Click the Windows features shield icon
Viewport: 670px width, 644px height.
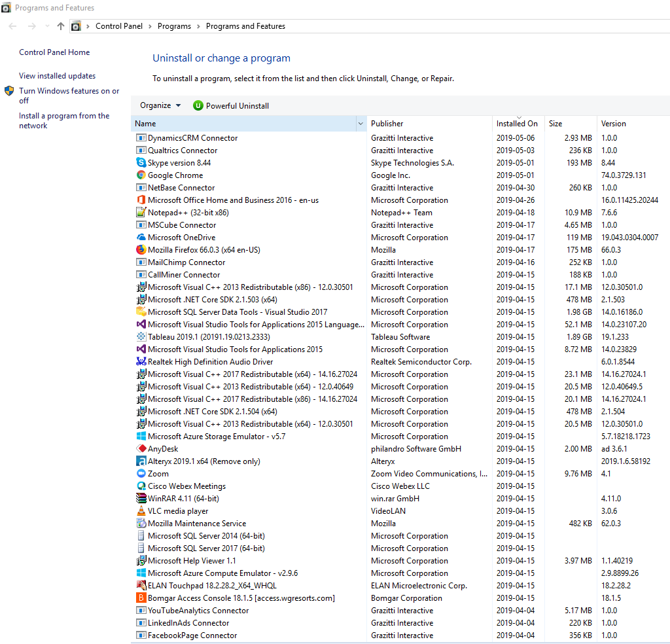[9, 91]
